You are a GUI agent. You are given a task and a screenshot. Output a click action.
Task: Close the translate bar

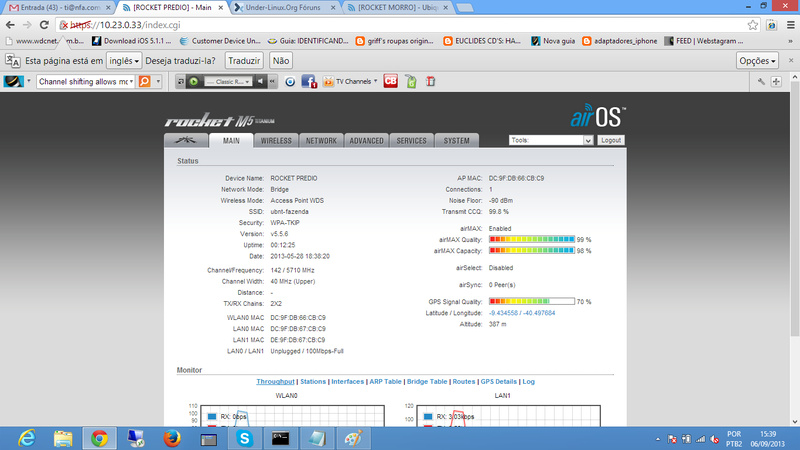click(x=791, y=60)
